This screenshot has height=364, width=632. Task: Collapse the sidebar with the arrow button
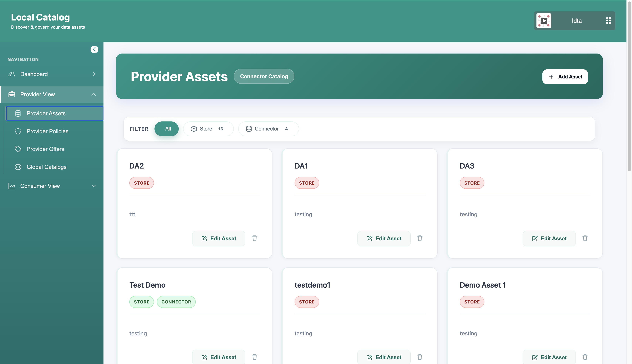(x=94, y=49)
